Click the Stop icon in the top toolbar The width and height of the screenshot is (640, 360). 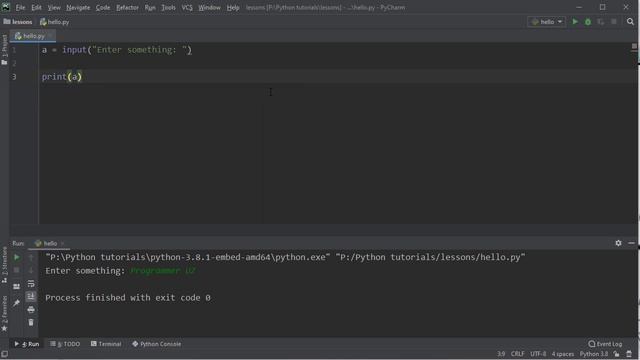(614, 22)
